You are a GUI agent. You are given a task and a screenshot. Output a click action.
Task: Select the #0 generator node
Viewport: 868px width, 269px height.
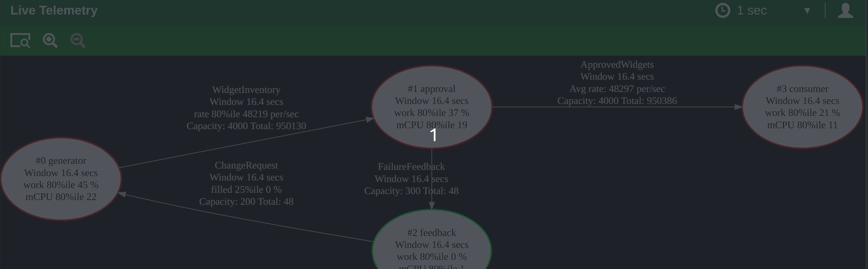pos(61,179)
